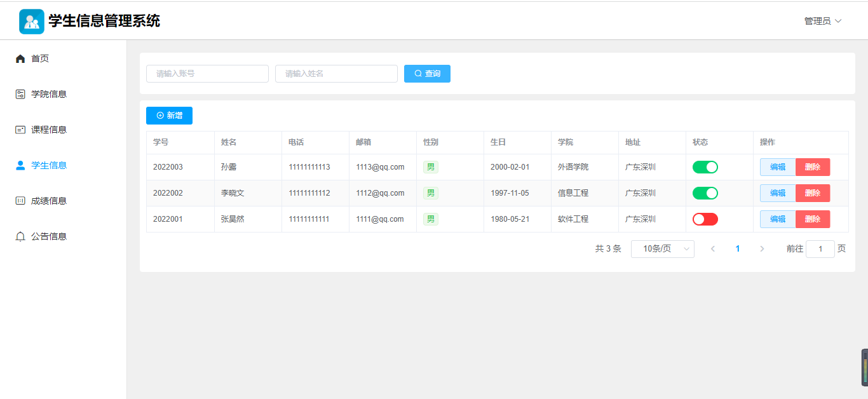Viewport: 868px width, 399px height.
Task: Focus the 请输入账号 input field
Action: (207, 74)
